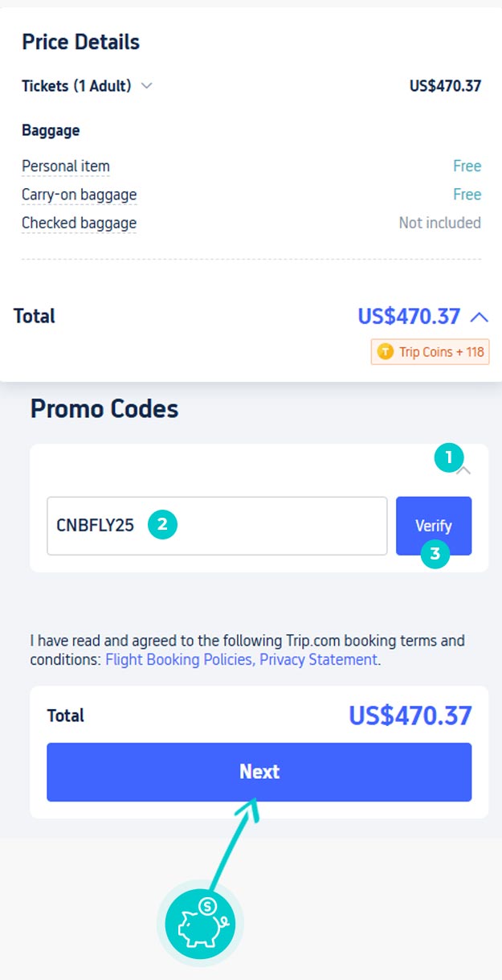Collapse the Promo Codes section chevron
This screenshot has height=980, width=502.
point(463,471)
